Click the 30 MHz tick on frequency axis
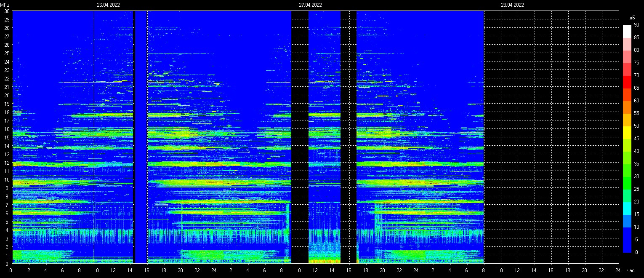Image resolution: width=644 pixels, height=278 pixels. 7,11
